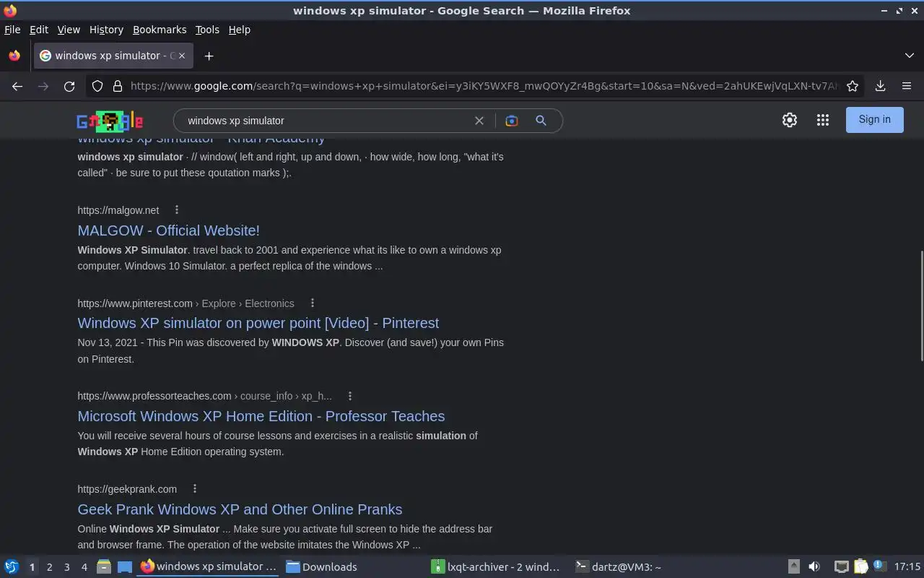Select the windows xp simulator browser tab
Viewport: 924px width, 578px height.
click(x=112, y=56)
